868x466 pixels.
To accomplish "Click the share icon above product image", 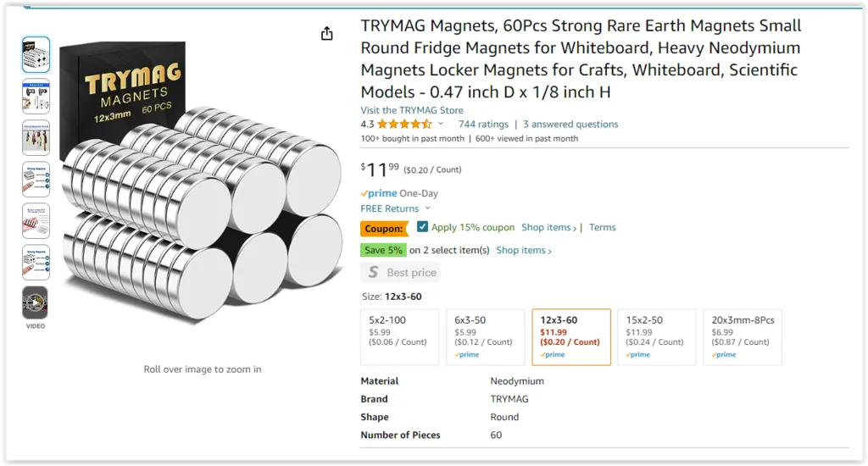I will pos(327,34).
